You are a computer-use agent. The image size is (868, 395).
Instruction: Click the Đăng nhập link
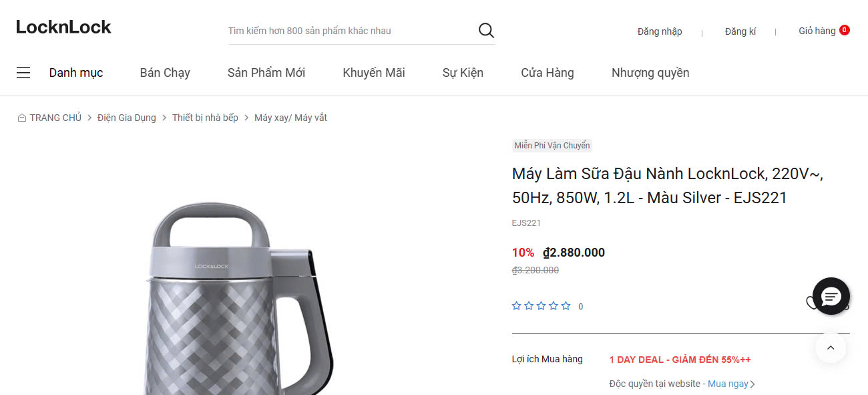click(660, 31)
